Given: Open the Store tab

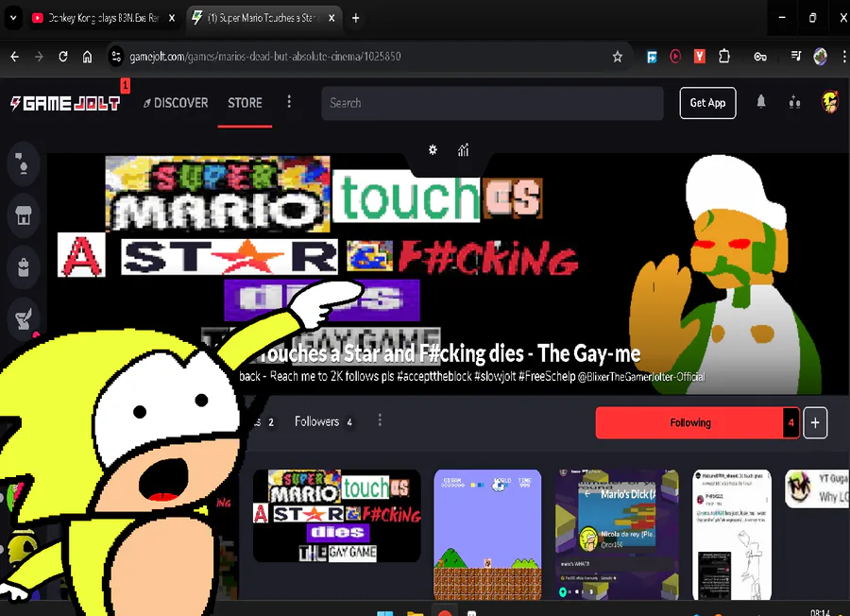Looking at the screenshot, I should coord(245,102).
